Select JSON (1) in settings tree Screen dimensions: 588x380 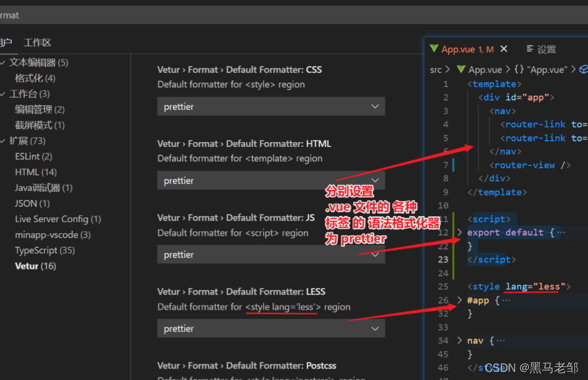(x=32, y=203)
